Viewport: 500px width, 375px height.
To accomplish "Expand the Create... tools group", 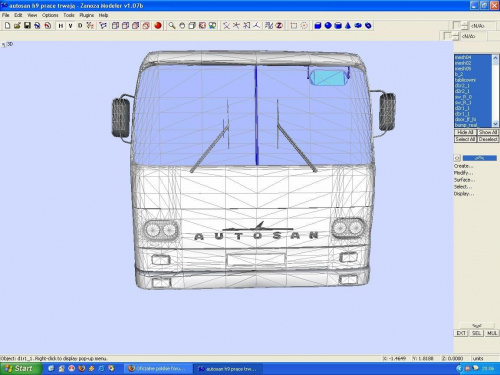I will (464, 166).
